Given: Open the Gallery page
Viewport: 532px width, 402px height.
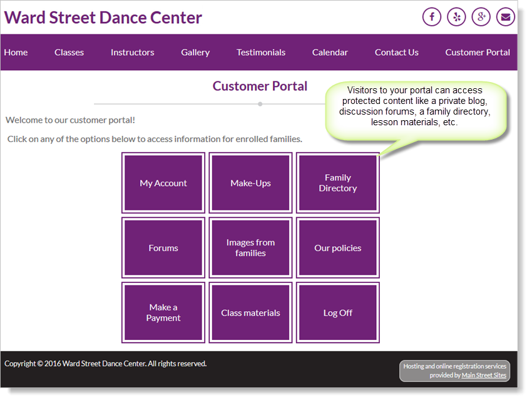Looking at the screenshot, I should click(195, 53).
